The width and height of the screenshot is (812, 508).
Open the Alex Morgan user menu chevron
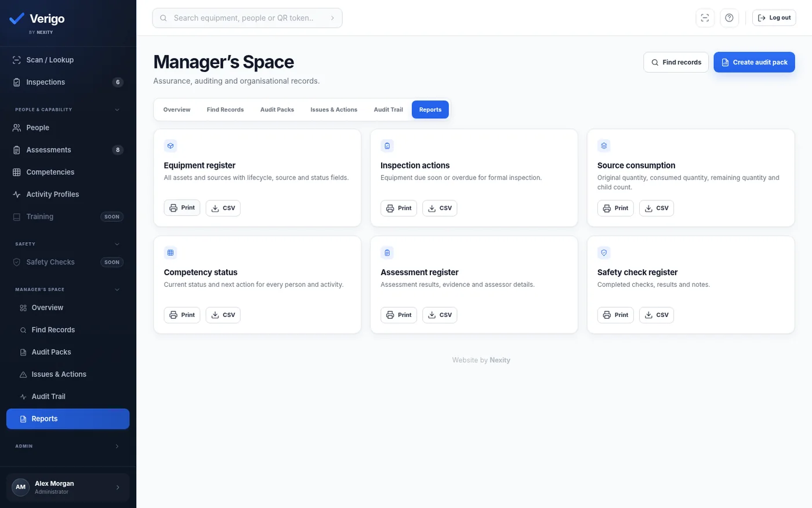coord(118,488)
